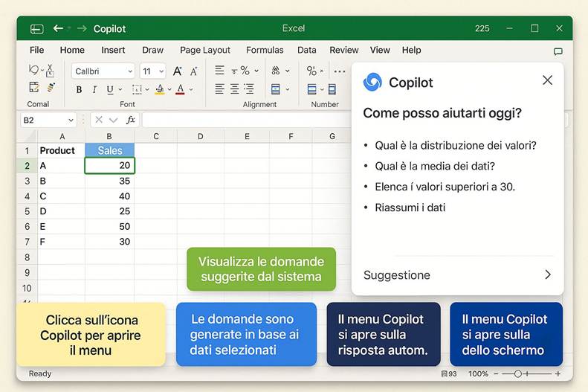
Task: Open the Calibri font name dropdown
Action: (130, 71)
